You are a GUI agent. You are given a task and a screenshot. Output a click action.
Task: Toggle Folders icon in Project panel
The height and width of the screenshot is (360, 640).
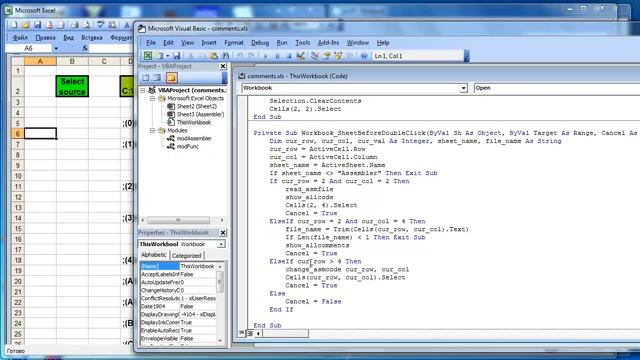coord(171,78)
